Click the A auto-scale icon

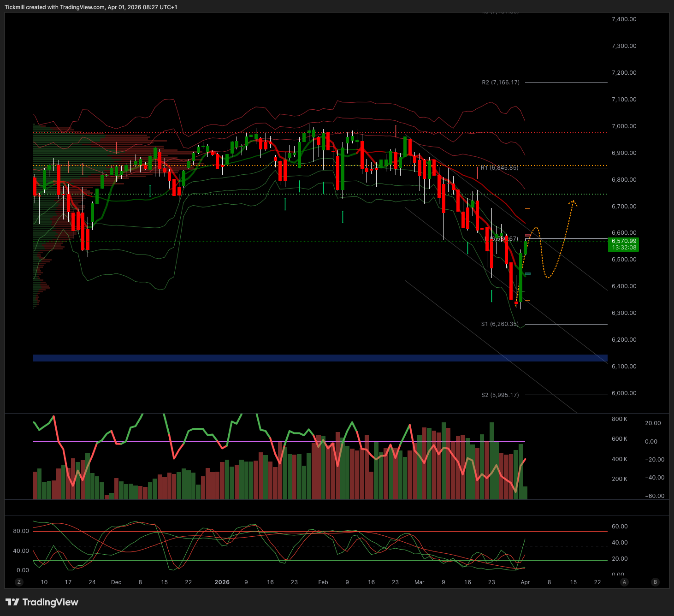pyautogui.click(x=624, y=582)
